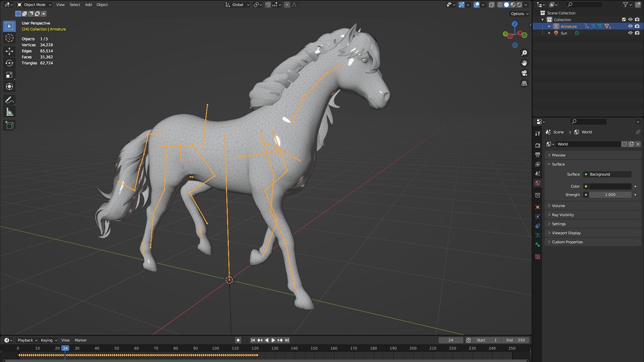
Task: Choose the Annotate tool
Action: pyautogui.click(x=9, y=100)
